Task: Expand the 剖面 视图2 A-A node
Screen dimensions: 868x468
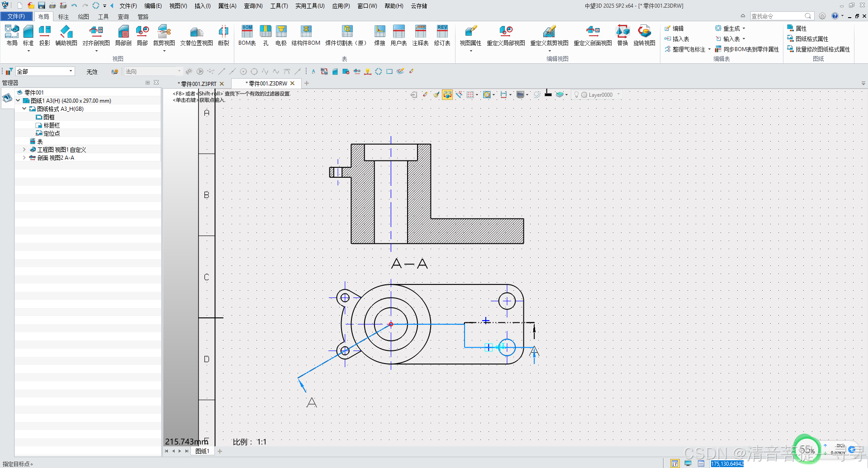Action: pyautogui.click(x=24, y=157)
